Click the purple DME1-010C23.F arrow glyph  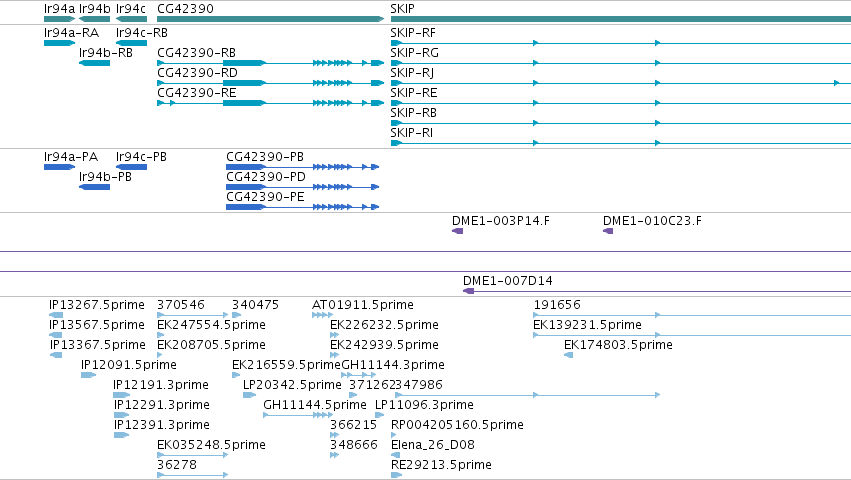pos(608,231)
